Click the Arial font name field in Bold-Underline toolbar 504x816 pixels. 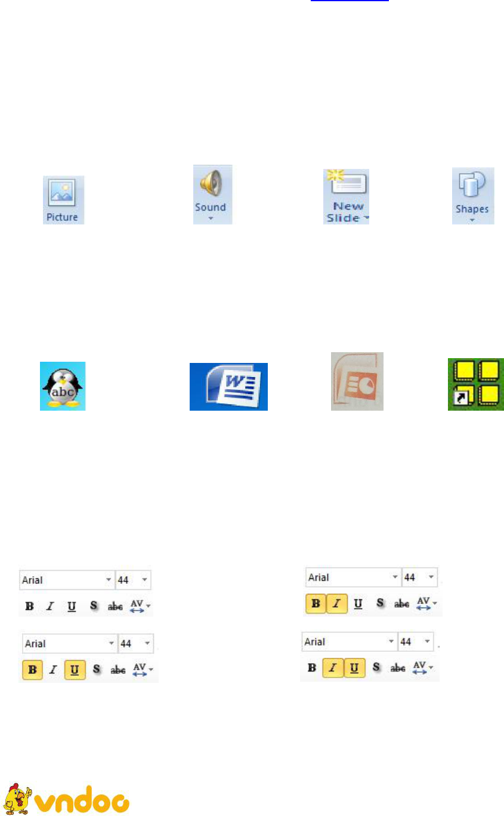point(63,644)
